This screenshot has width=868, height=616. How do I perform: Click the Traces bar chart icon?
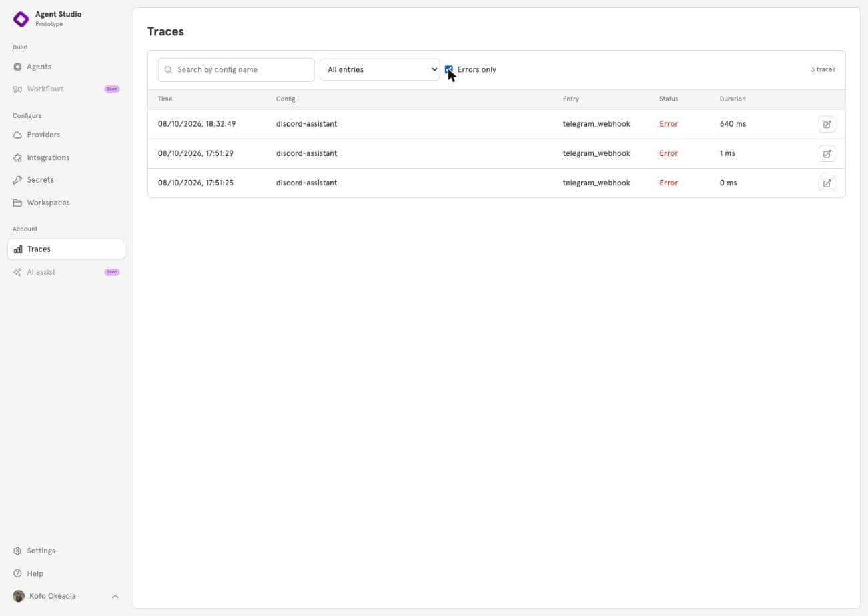pos(18,249)
